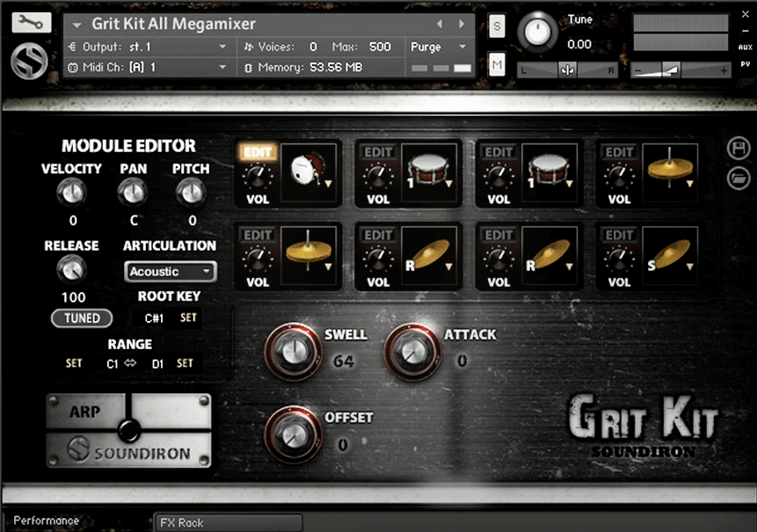Toggle EDIT on first ride cymbal module

click(x=378, y=235)
